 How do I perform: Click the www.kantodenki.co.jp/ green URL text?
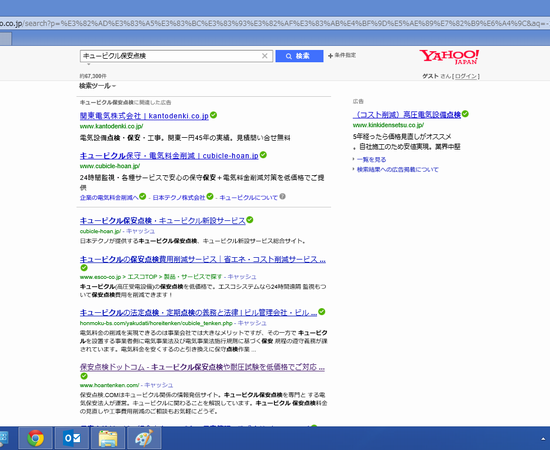tap(111, 126)
